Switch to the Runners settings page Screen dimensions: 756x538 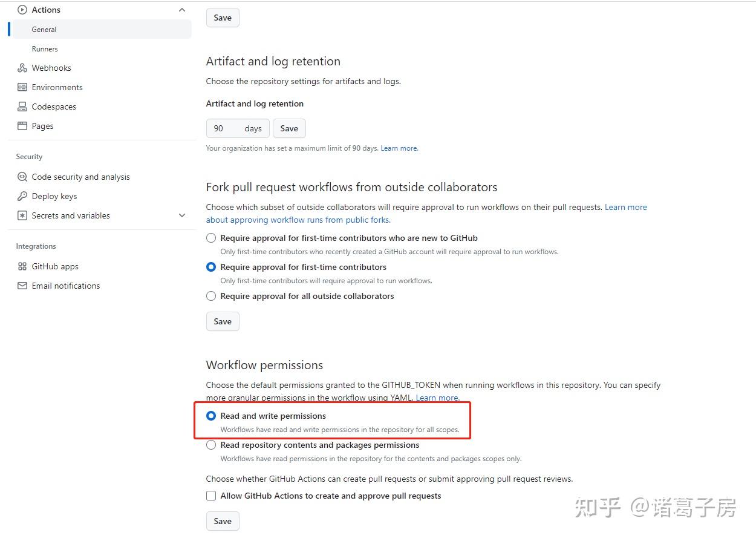tap(44, 48)
